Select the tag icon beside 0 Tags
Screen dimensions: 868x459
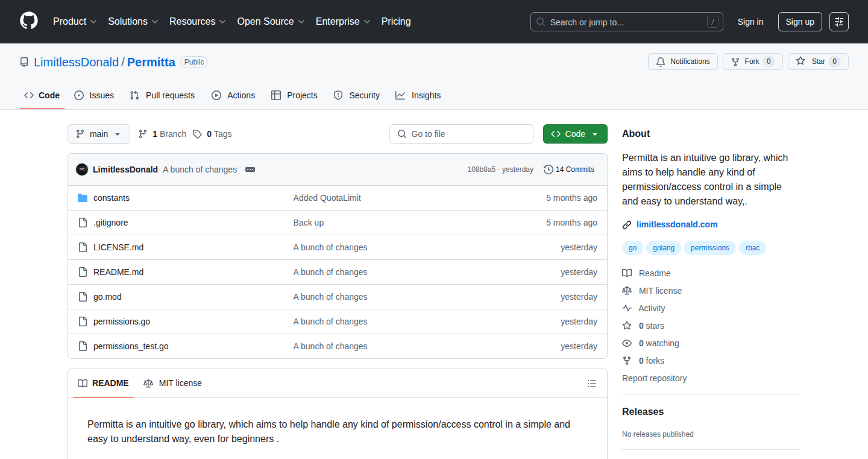(x=197, y=134)
